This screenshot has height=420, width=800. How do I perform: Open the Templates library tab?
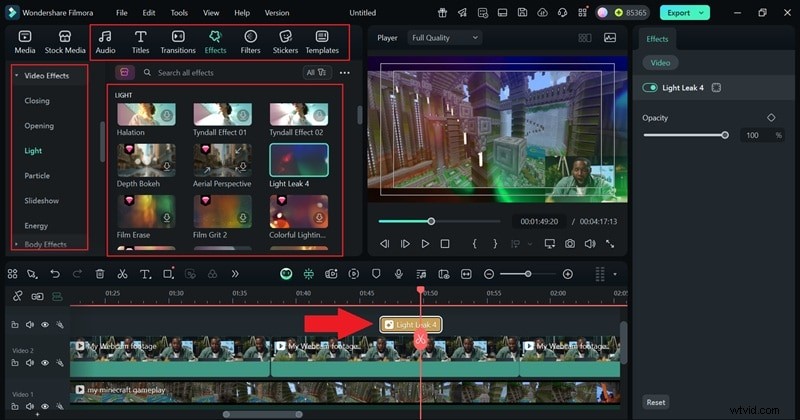(x=322, y=42)
